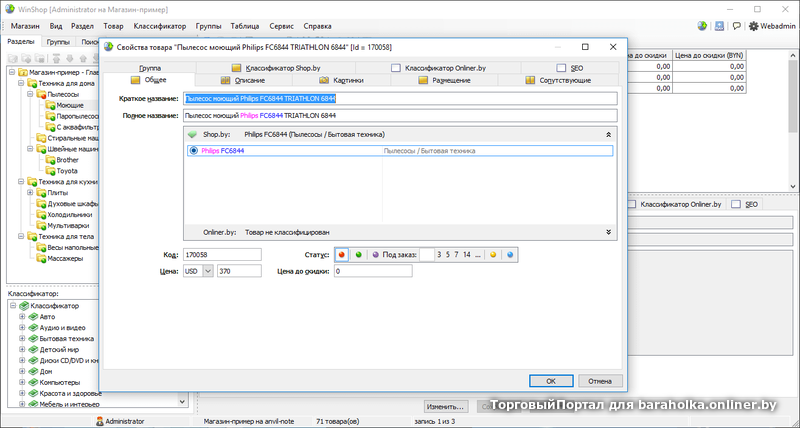Click the save disk icon near Webadmin
The image size is (800, 428).
click(x=719, y=26)
